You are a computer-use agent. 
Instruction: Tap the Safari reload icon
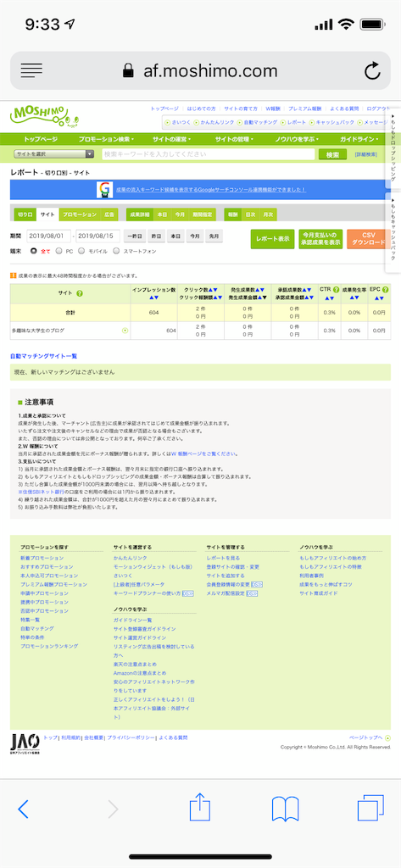[x=371, y=70]
